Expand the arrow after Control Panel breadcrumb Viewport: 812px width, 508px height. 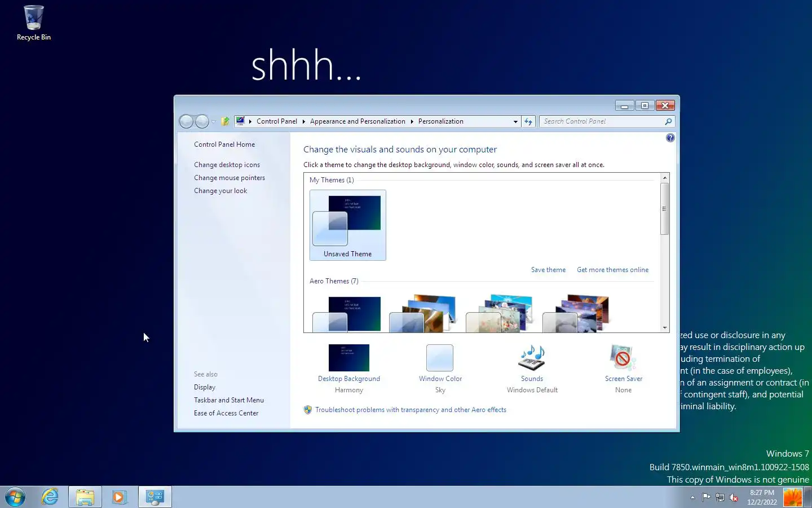tap(303, 121)
